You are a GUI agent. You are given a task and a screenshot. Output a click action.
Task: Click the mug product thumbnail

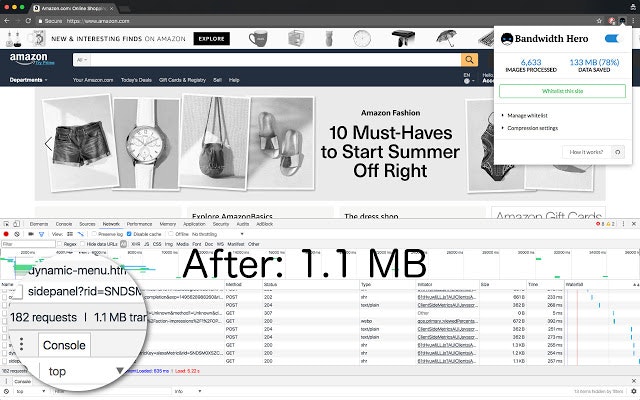[x=258, y=39]
